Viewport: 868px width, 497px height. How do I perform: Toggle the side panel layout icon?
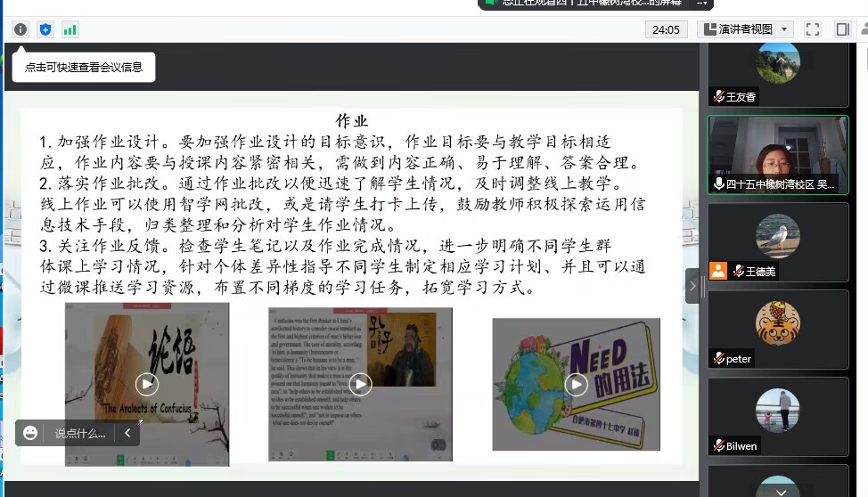click(x=842, y=29)
